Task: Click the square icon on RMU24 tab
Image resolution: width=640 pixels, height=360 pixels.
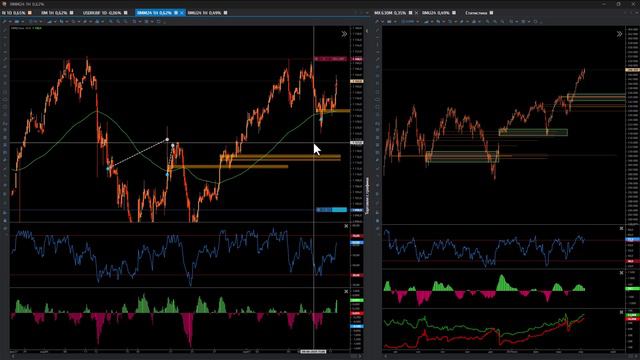Action: (454, 13)
